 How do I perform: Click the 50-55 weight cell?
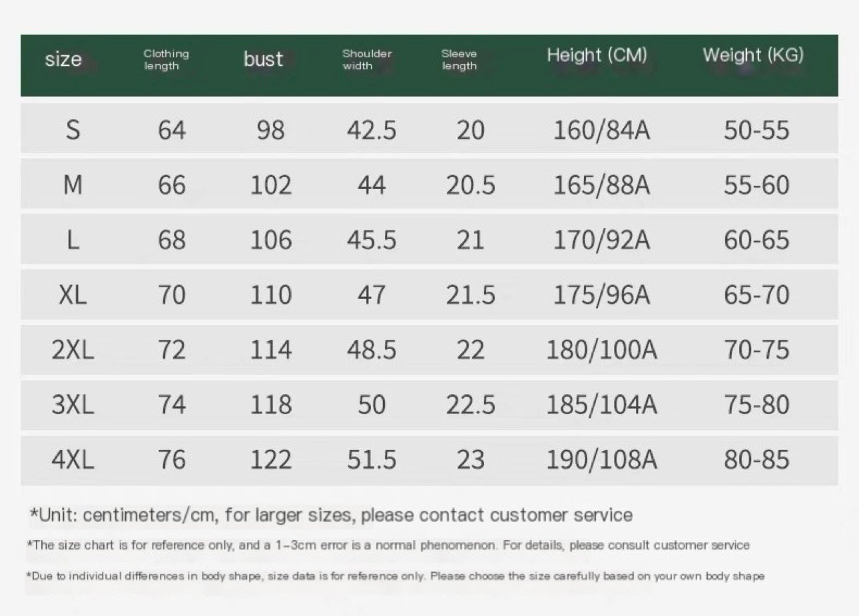pyautogui.click(x=756, y=129)
